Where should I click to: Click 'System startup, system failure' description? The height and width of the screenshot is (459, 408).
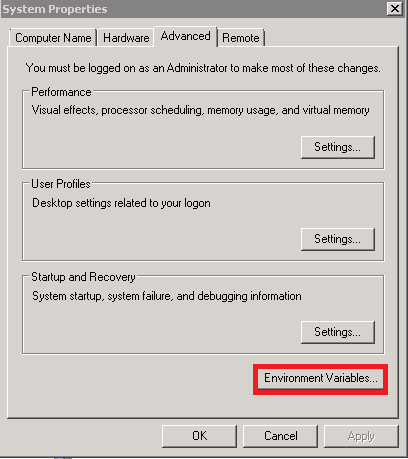pos(167,296)
